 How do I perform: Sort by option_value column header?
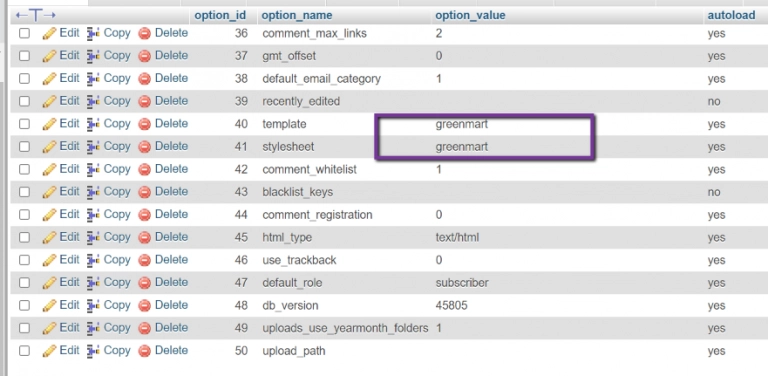(x=470, y=15)
